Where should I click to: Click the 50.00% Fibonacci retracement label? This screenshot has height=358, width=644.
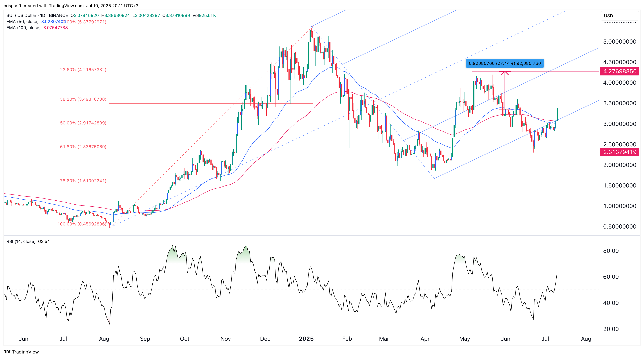[x=83, y=123]
